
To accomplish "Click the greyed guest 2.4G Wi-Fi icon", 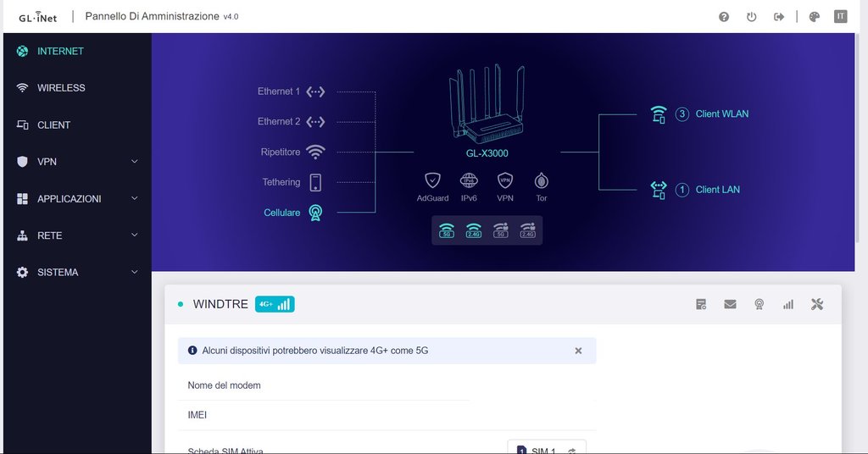I will tap(527, 230).
